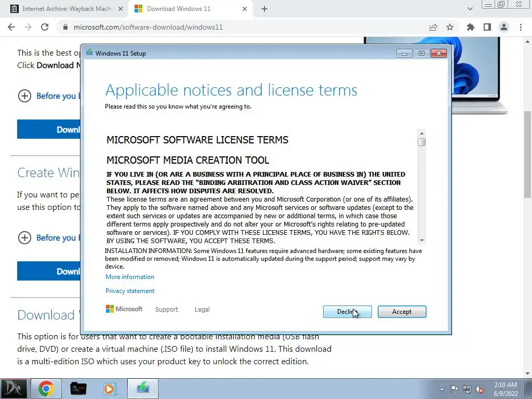
Task: Click 'MICROSOFT SOFTWARE LICENSE TERMS' heading
Action: click(x=197, y=140)
